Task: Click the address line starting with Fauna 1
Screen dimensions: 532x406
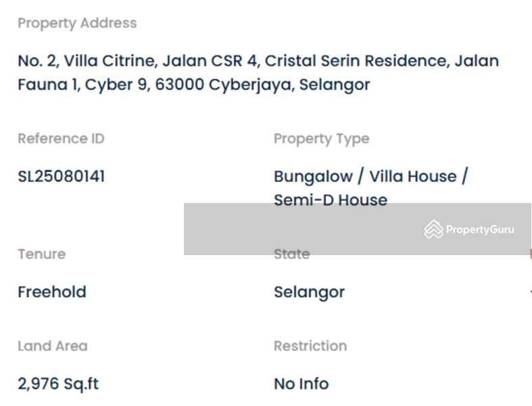Action: [x=193, y=85]
